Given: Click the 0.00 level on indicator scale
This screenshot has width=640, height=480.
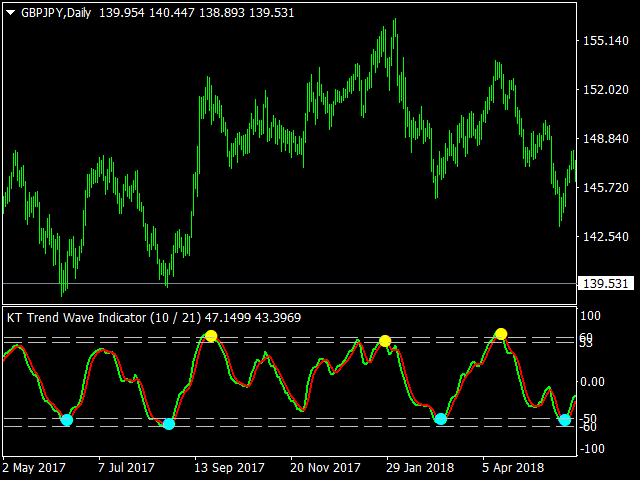Looking at the screenshot, I should point(592,382).
